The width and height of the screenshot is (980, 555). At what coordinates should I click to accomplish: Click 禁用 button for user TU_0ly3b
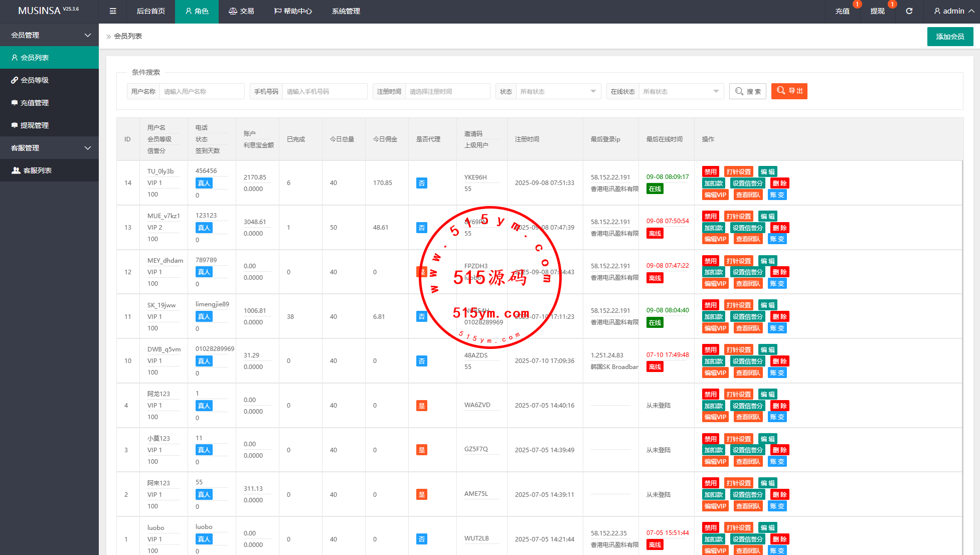coord(710,171)
